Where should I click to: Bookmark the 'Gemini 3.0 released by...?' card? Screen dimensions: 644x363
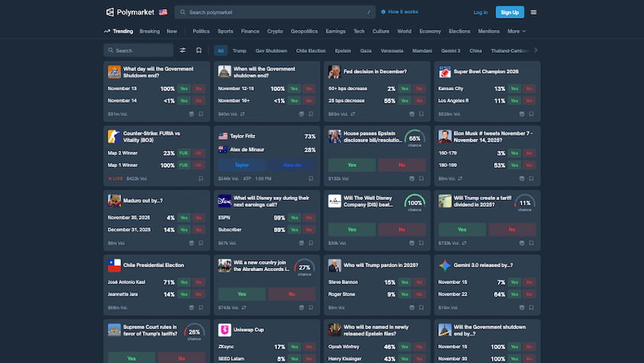pos(532,308)
